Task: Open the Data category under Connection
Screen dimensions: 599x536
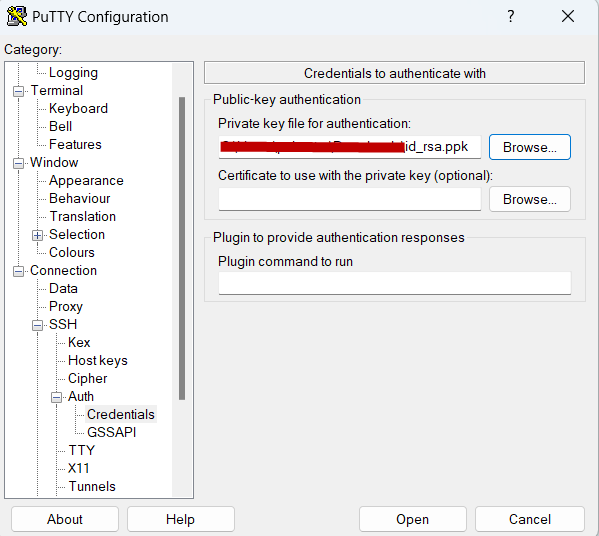Action: [63, 288]
